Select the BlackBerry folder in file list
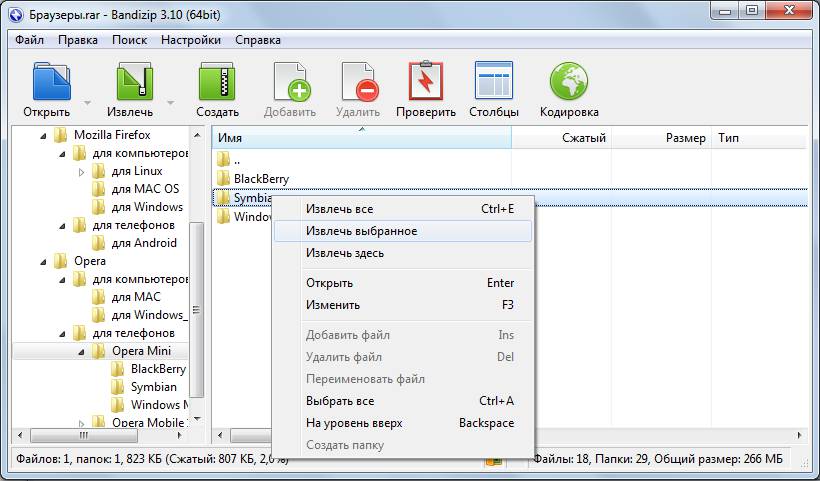This screenshot has height=481, width=820. pos(261,179)
